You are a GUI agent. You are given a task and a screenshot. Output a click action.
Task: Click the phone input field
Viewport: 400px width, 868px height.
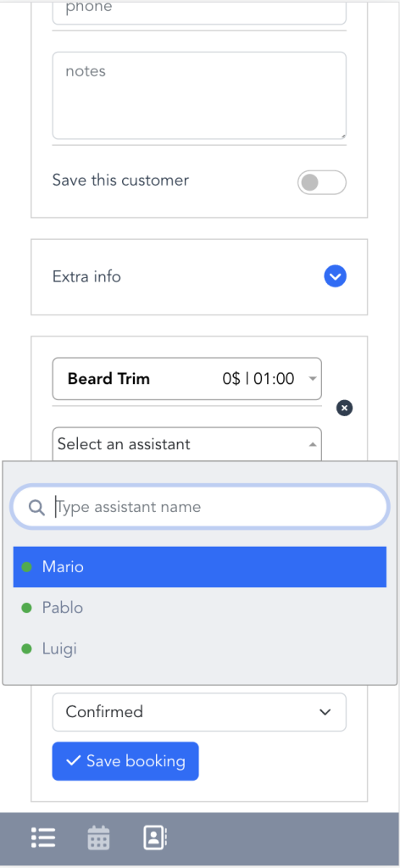(x=199, y=12)
